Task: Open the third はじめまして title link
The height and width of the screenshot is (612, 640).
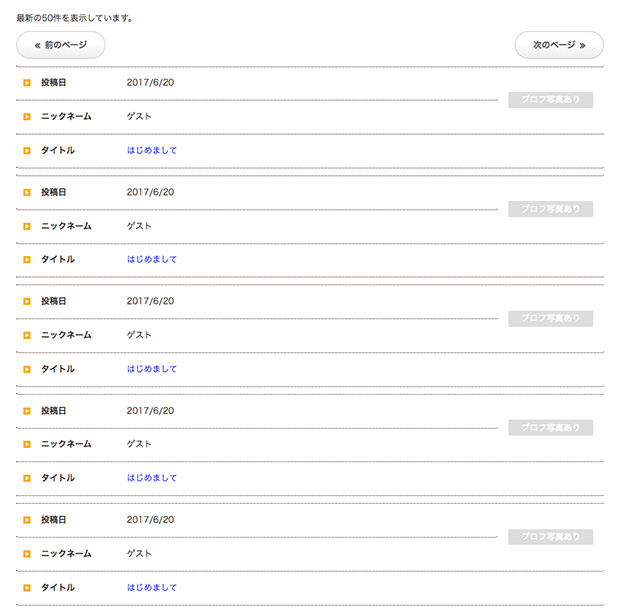Action: [151, 369]
